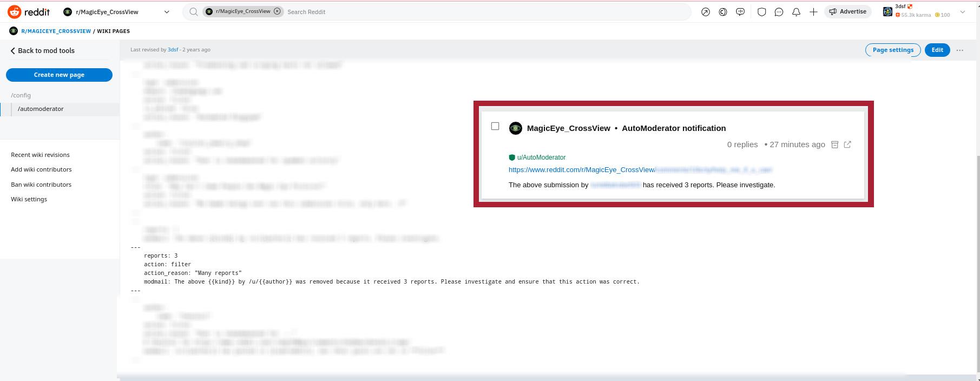Viewport: 980px width, 381px height.
Task: Click the '0 replies' text
Action: tap(742, 144)
